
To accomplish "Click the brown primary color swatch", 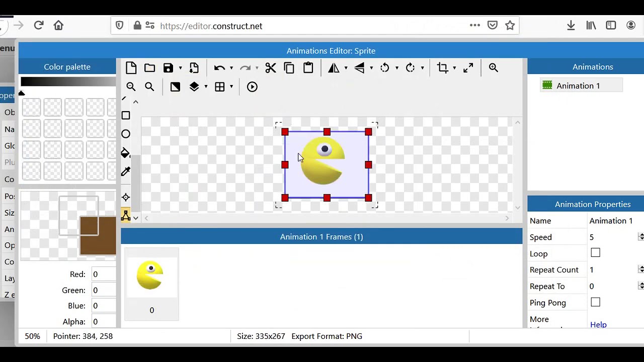I will pos(98,236).
